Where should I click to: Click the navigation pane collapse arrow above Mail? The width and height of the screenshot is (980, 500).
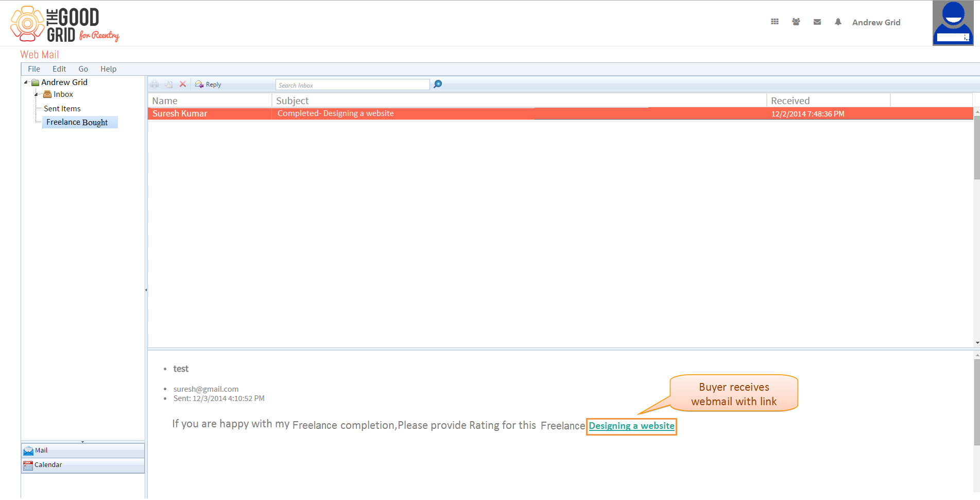[83, 442]
